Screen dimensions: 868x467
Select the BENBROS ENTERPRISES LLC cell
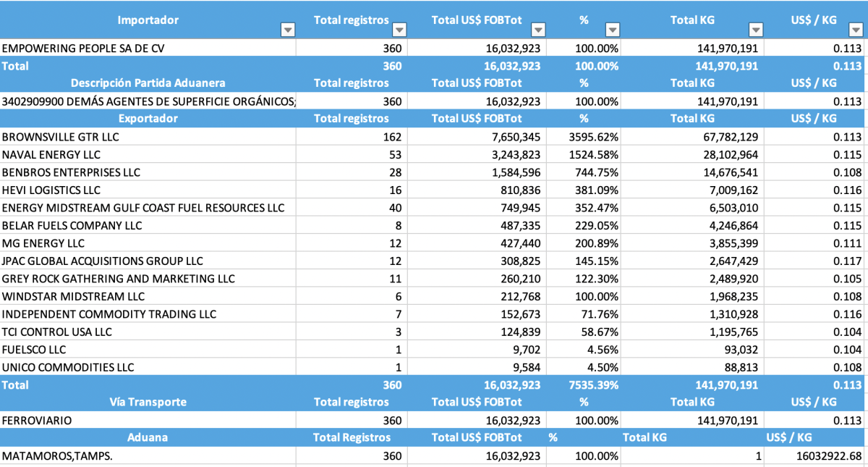click(x=148, y=172)
